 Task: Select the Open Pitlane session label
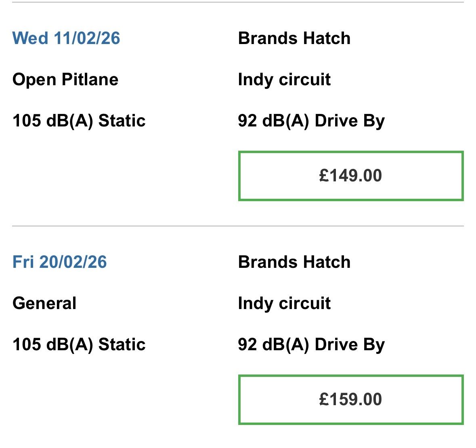pos(65,80)
